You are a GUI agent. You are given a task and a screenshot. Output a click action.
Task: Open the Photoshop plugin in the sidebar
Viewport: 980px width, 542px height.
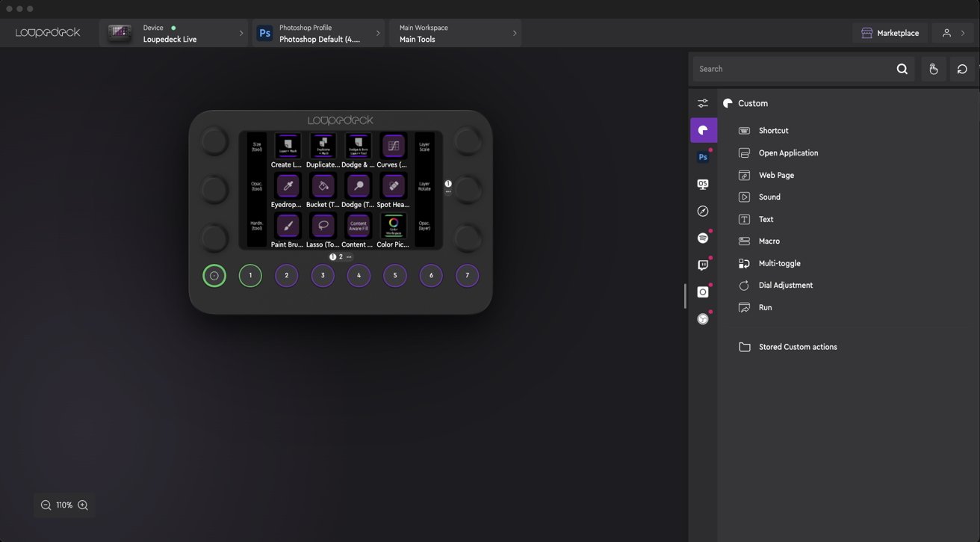click(x=703, y=158)
